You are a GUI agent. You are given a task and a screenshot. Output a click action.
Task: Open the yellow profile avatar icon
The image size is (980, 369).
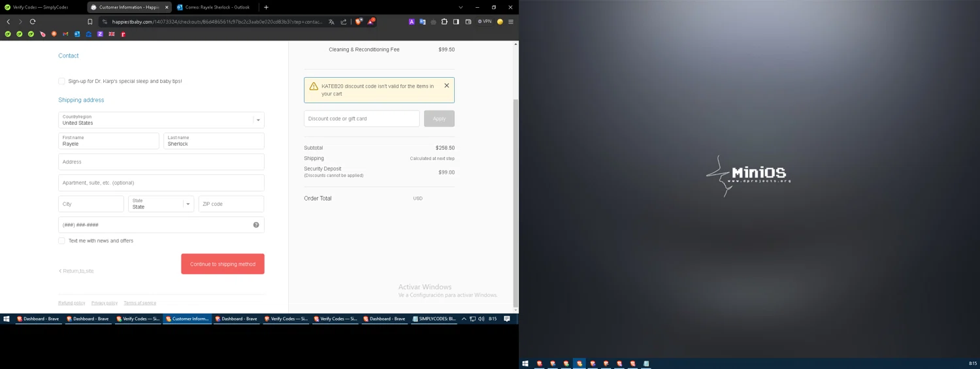click(500, 22)
